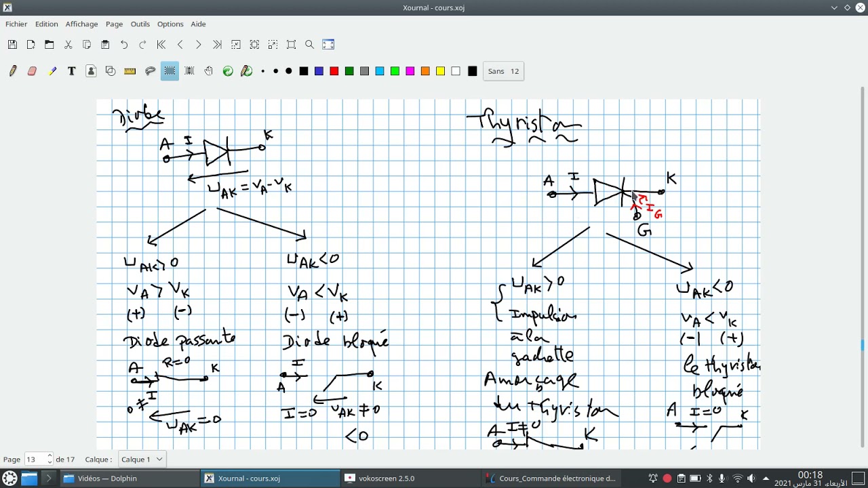
Task: Copy the selection with the Copy icon
Action: tap(87, 45)
